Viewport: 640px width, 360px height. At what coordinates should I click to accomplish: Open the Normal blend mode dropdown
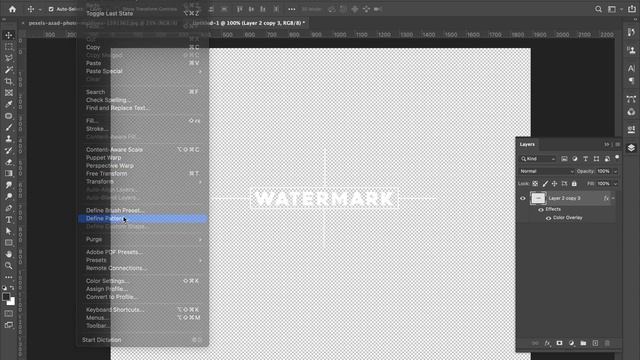(x=547, y=171)
